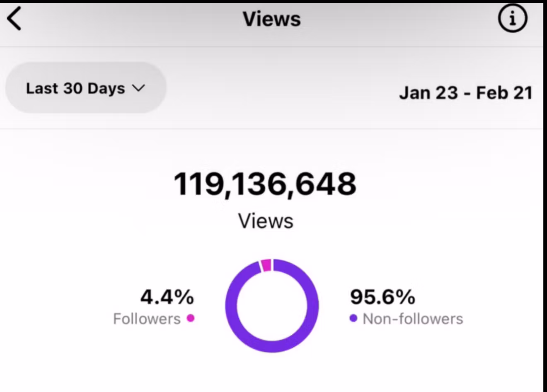Click the white center of the donut chart
This screenshot has width=547, height=392.
[272, 306]
